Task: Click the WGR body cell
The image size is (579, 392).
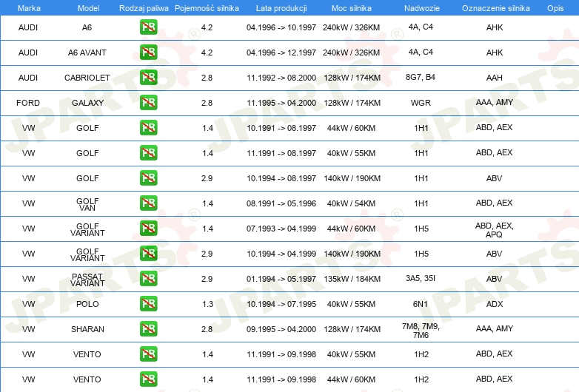Action: [421, 103]
